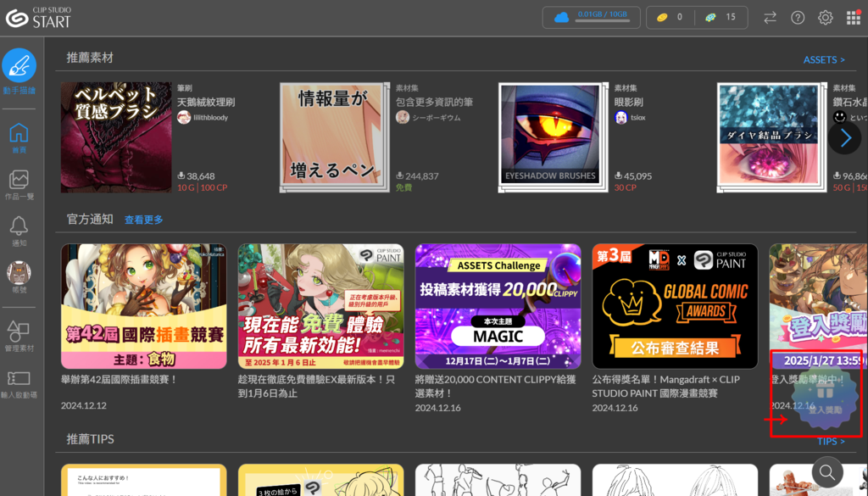The height and width of the screenshot is (496, 868).
Task: Open settings with the gear icon
Action: pyautogui.click(x=826, y=18)
